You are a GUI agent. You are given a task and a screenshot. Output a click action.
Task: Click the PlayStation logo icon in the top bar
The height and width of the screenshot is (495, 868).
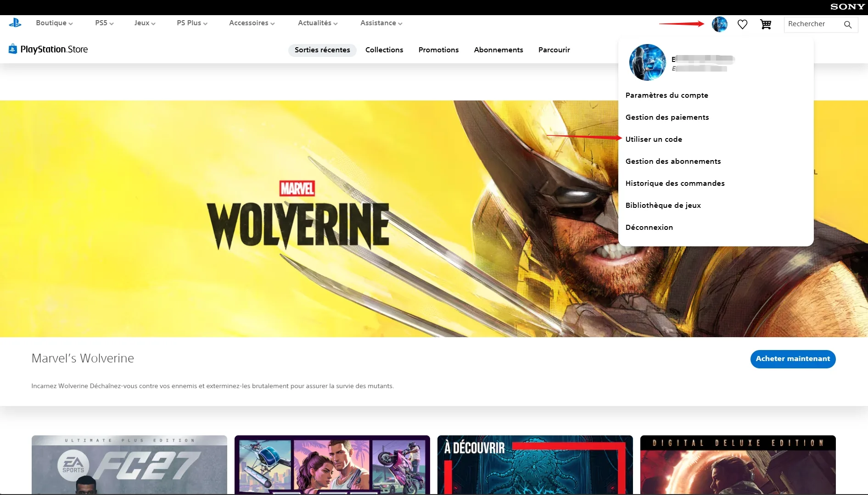pos(15,23)
